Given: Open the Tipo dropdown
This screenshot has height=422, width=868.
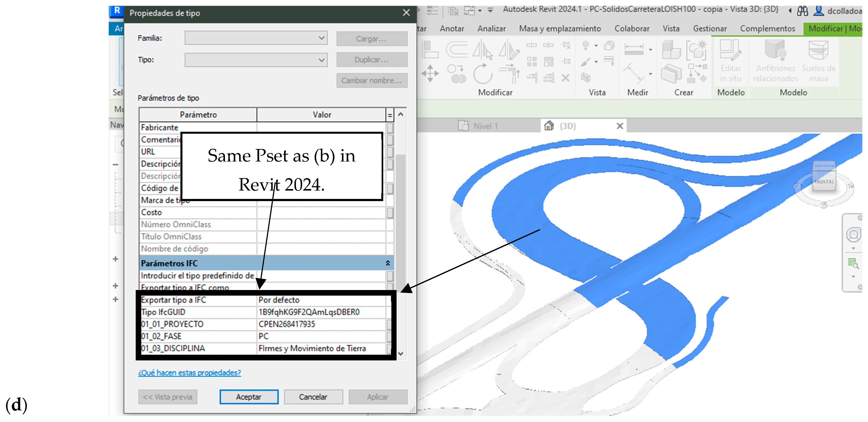Looking at the screenshot, I should click(x=322, y=60).
